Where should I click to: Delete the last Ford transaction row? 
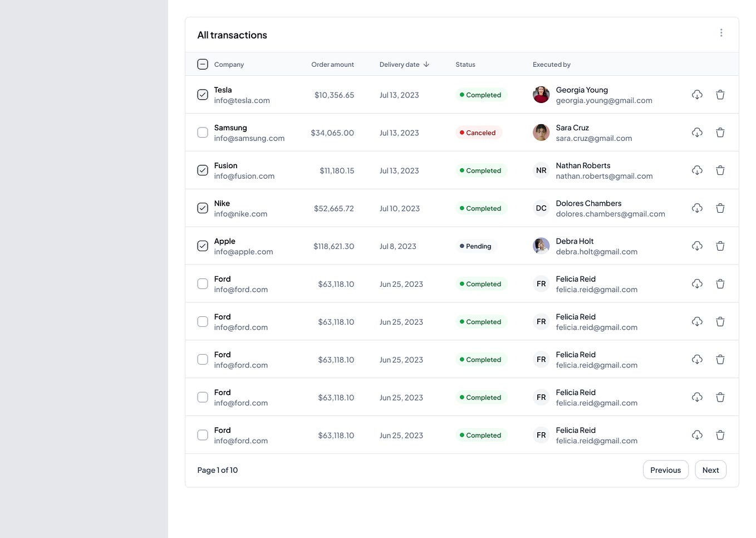pyautogui.click(x=720, y=435)
